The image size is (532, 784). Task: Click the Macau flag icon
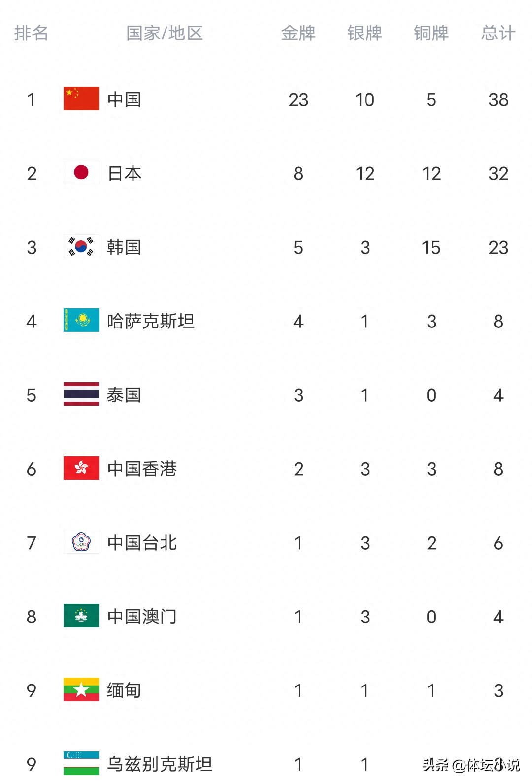(81, 616)
